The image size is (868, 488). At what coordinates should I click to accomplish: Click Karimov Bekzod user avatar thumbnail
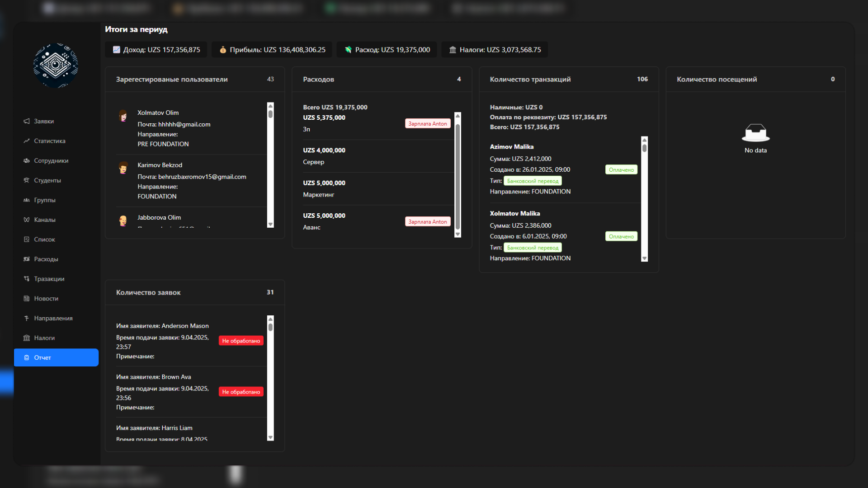[123, 168]
